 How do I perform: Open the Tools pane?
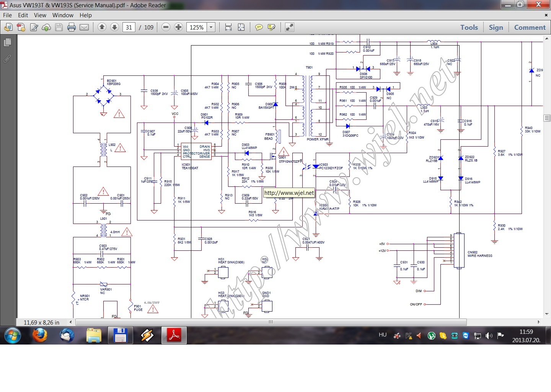[469, 27]
